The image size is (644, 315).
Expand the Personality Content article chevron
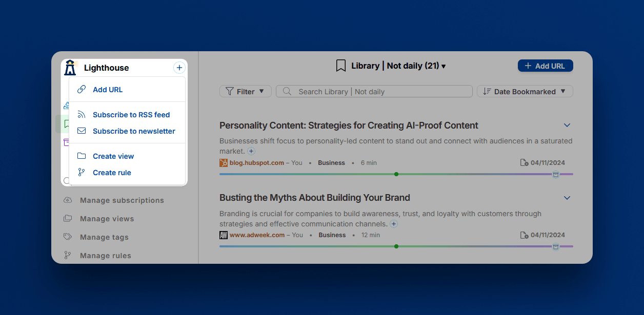tap(567, 125)
